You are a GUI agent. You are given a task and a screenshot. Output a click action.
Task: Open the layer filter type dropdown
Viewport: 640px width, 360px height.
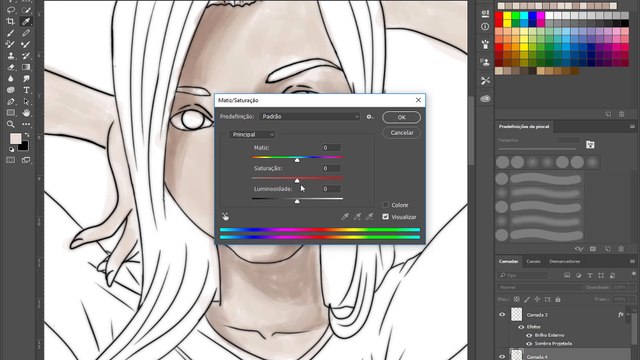coord(523,276)
